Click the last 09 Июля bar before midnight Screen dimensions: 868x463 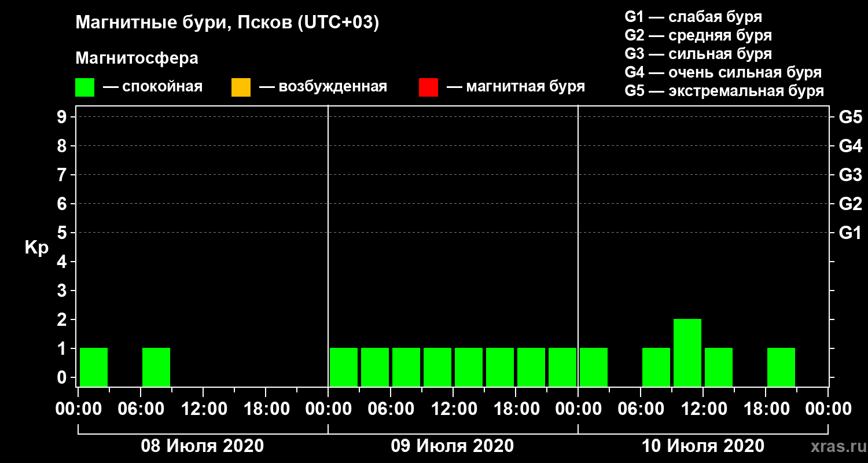tap(562, 367)
